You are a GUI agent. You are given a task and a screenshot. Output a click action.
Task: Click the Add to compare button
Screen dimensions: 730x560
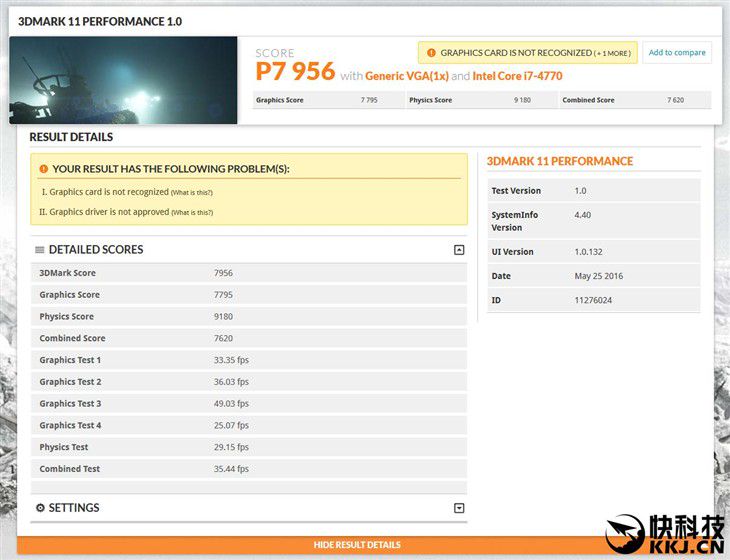coord(677,53)
